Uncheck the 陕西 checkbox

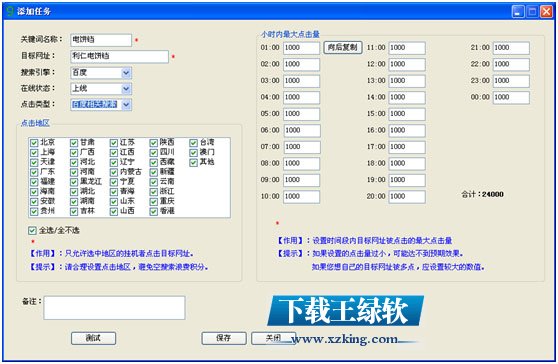click(154, 143)
